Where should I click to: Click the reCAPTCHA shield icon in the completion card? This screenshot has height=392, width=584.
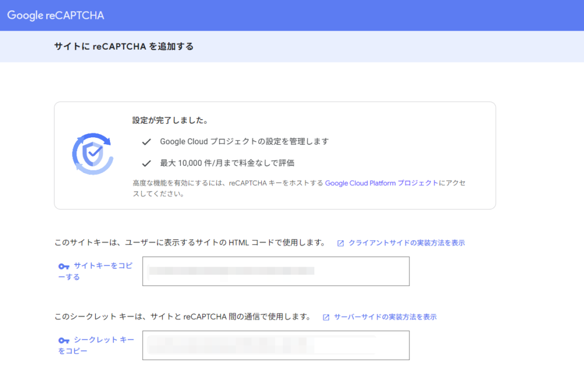[93, 154]
